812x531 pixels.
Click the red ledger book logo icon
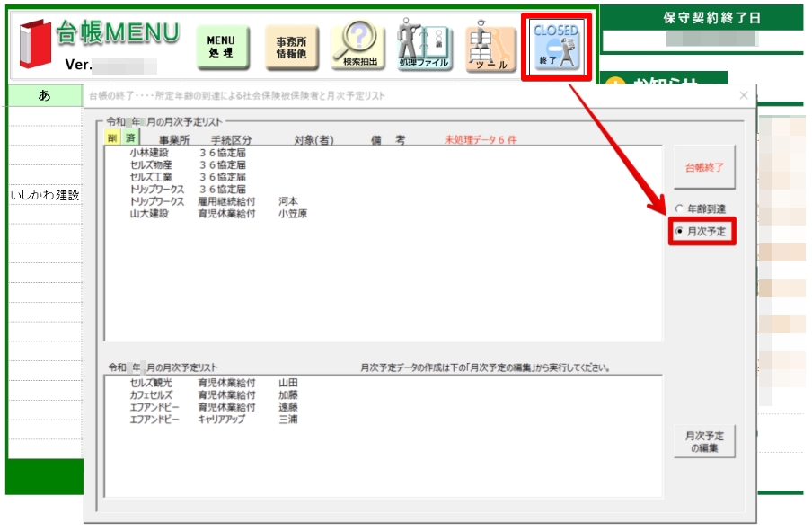(35, 43)
